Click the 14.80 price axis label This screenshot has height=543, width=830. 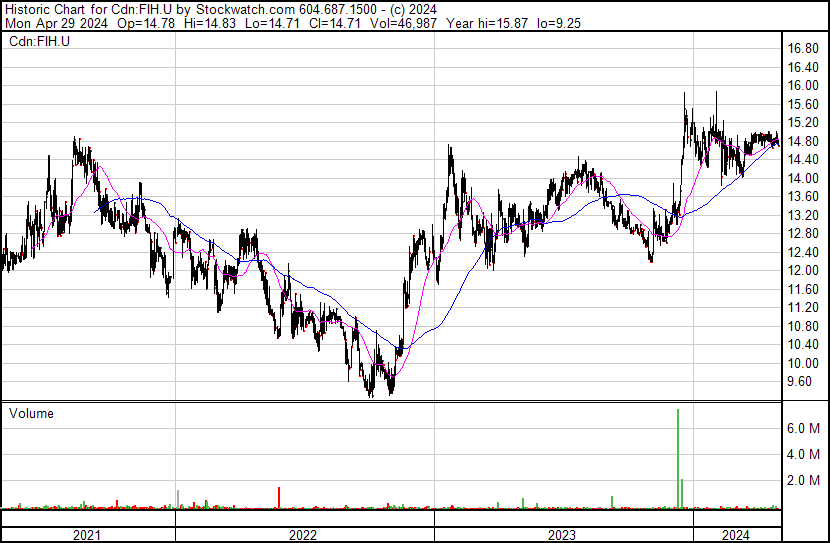coord(802,141)
